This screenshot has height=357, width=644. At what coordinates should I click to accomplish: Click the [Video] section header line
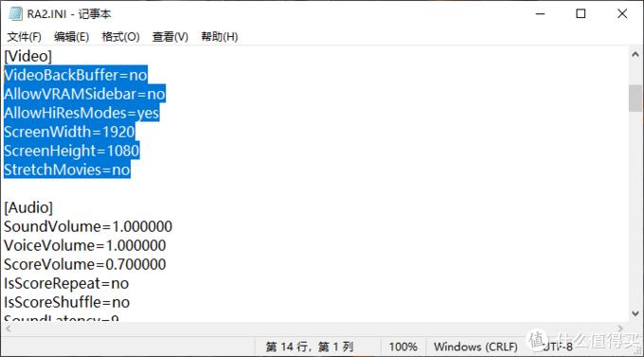point(27,56)
